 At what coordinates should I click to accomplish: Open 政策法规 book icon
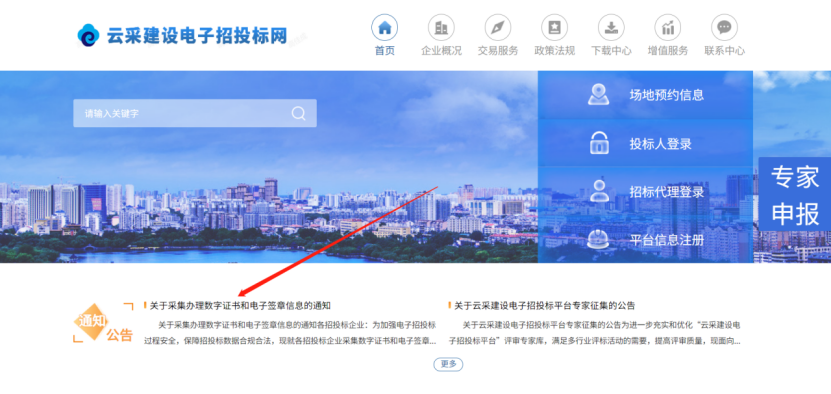click(x=554, y=28)
